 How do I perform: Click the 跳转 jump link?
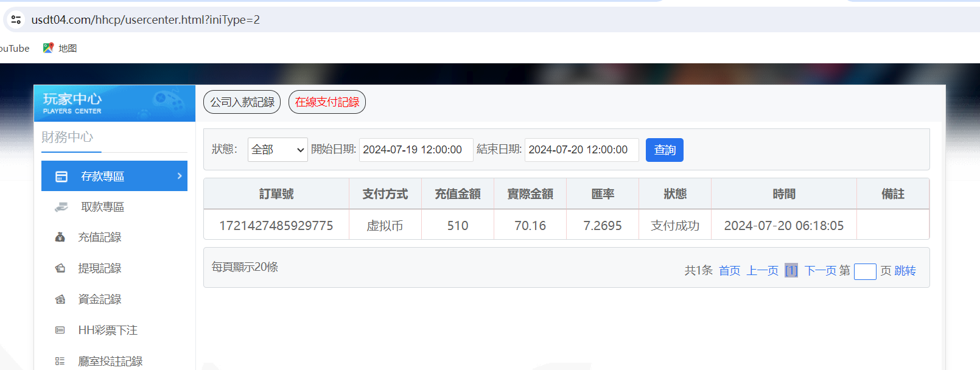point(905,271)
